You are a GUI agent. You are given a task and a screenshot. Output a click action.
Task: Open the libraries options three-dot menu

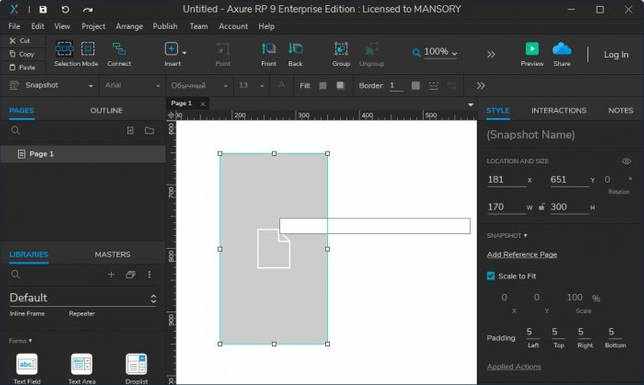(149, 274)
